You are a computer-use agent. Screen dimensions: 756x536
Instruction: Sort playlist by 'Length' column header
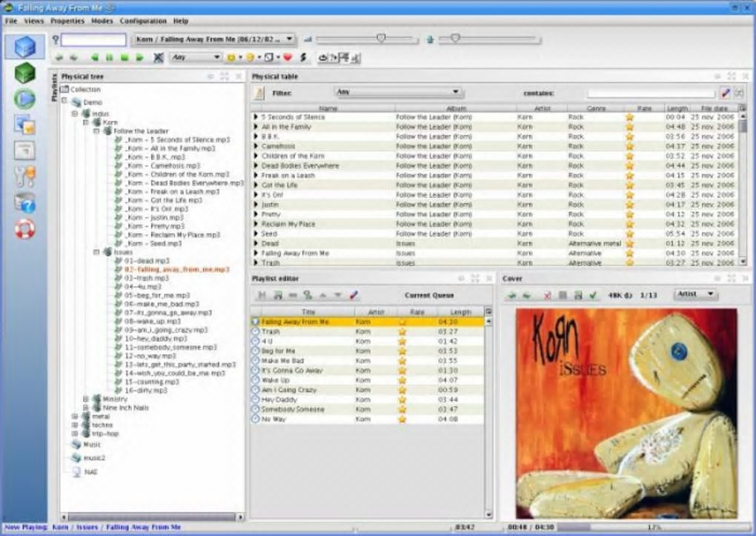pyautogui.click(x=460, y=312)
